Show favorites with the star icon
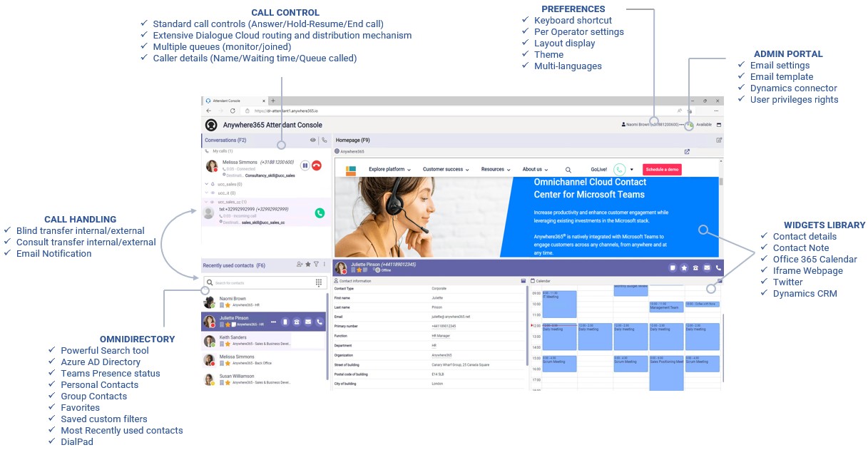The height and width of the screenshot is (450, 868). [307, 264]
